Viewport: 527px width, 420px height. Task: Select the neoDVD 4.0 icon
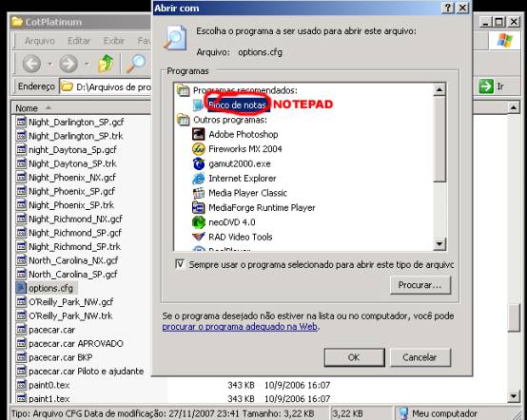click(198, 222)
